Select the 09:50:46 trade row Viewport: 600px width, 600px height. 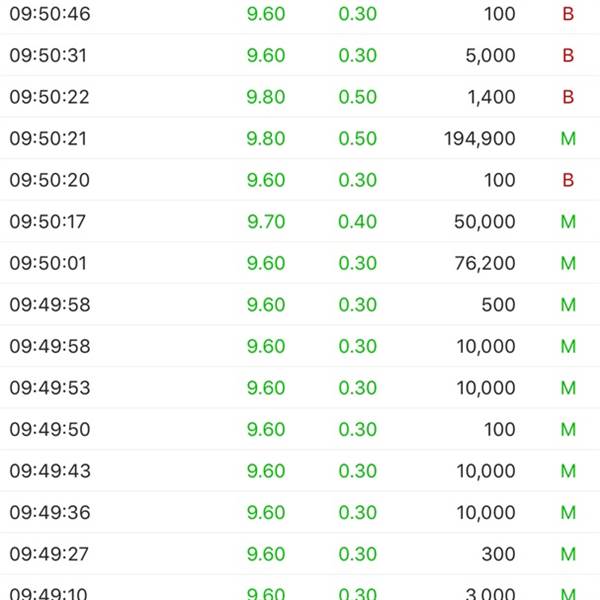click(x=300, y=15)
